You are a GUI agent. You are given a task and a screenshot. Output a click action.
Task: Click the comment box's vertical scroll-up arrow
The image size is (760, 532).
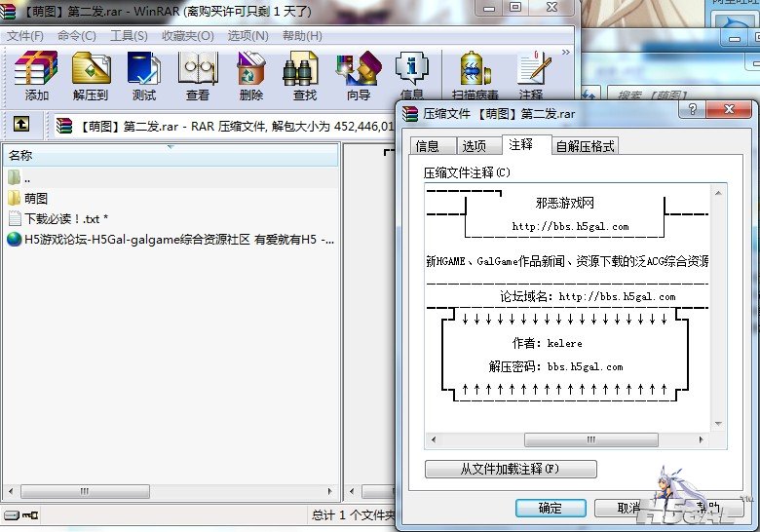718,193
